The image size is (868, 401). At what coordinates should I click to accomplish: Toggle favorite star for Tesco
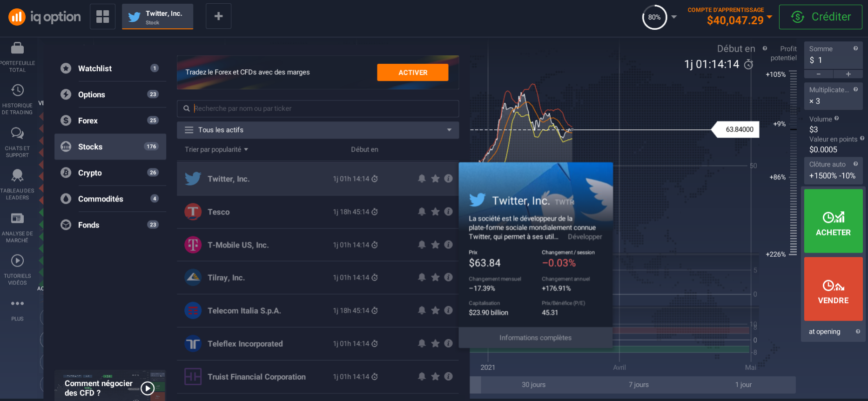point(435,212)
